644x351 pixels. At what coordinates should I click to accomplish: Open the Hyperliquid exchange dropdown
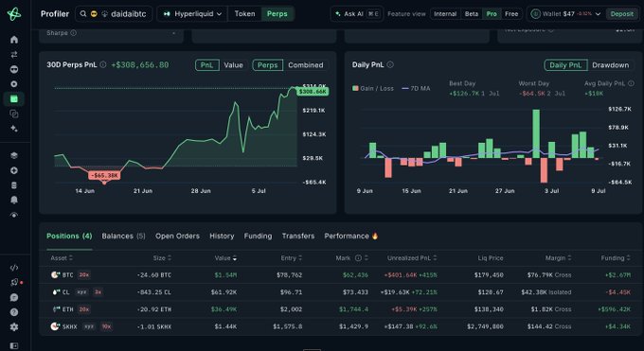pos(192,14)
